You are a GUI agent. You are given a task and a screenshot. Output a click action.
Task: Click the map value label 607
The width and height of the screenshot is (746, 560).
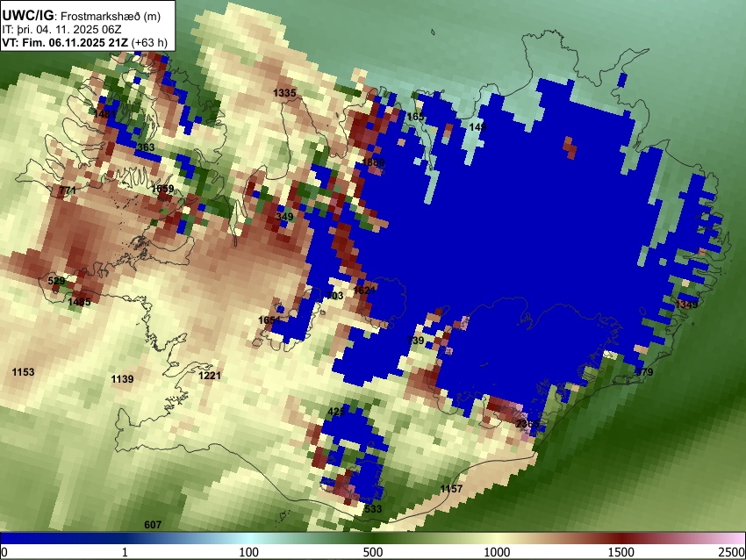tap(153, 525)
